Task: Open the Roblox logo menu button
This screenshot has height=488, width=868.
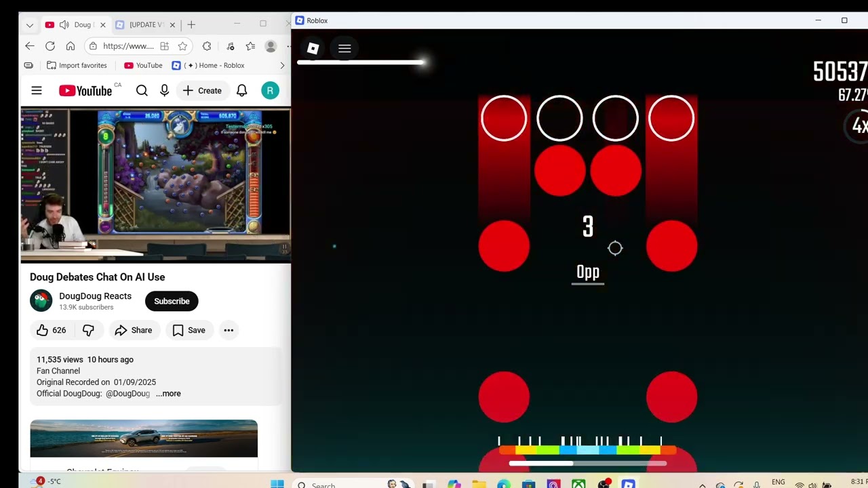Action: [x=313, y=48]
